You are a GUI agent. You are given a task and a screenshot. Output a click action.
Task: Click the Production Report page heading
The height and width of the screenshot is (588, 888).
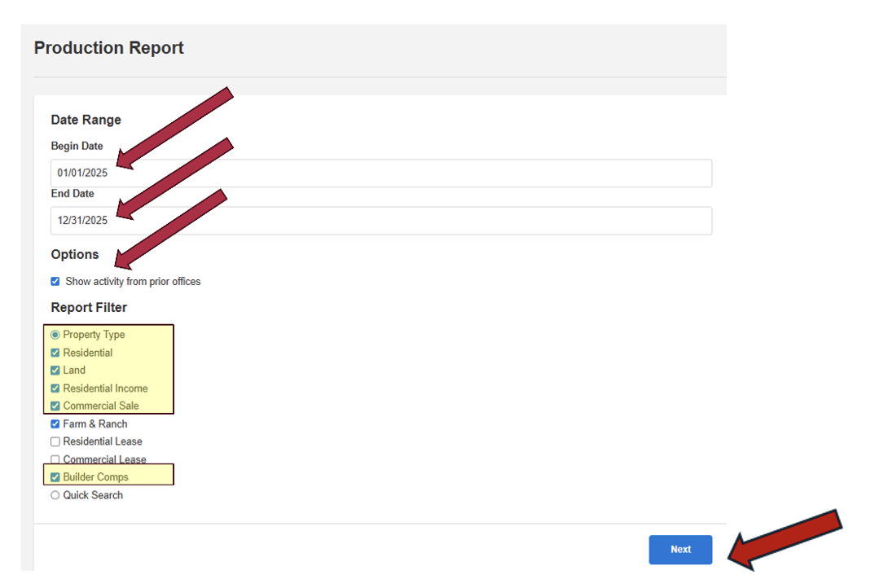pos(108,48)
